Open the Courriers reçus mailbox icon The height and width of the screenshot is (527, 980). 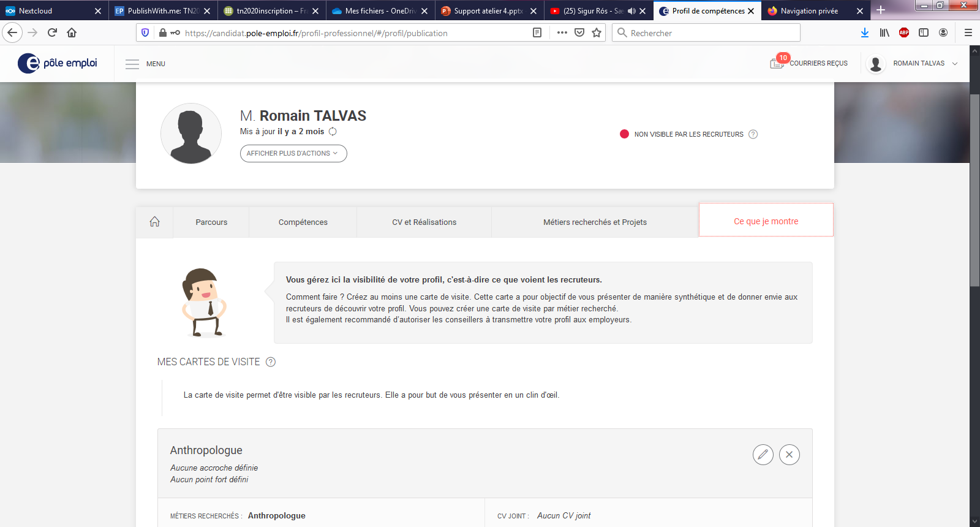click(x=777, y=63)
